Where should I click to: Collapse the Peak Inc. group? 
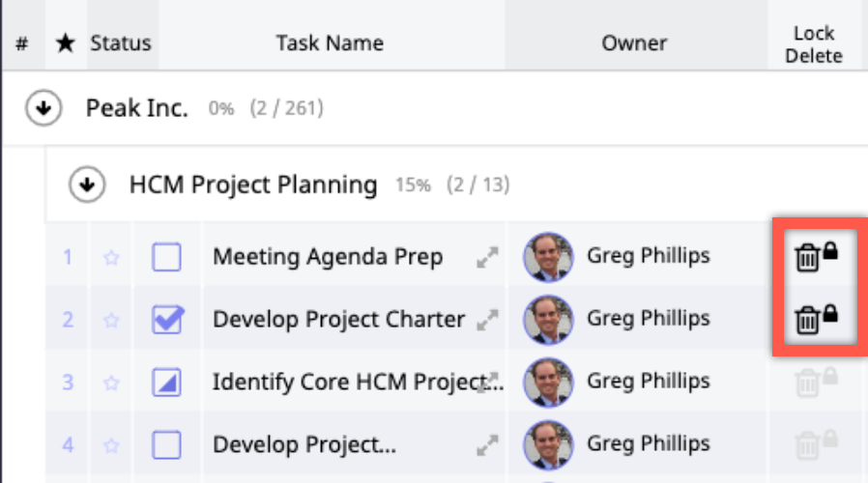pos(43,109)
